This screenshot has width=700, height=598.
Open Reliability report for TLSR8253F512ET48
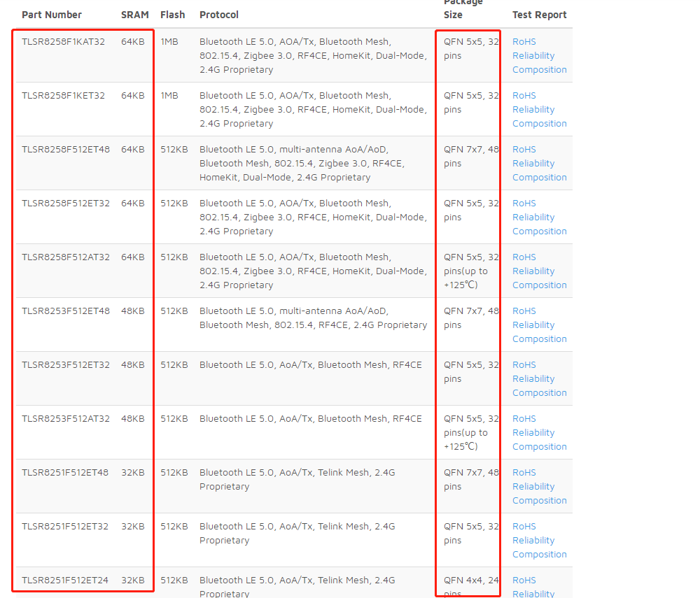coord(533,325)
